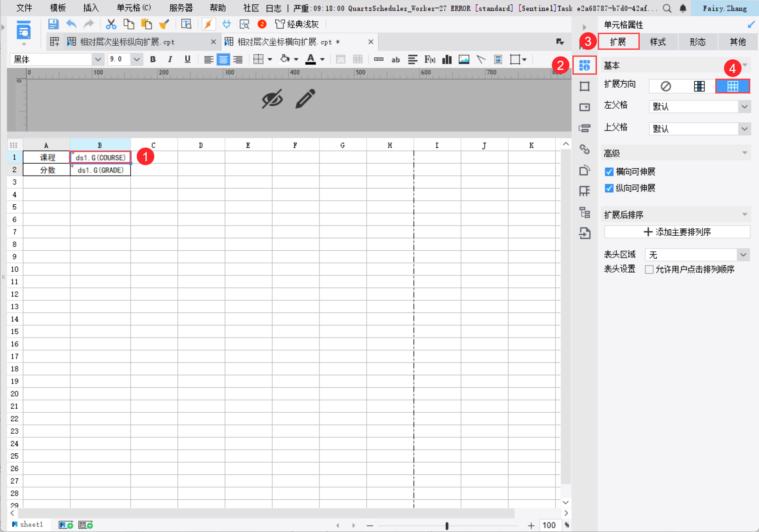Open hyperlink panel chain icon
This screenshot has width=759, height=532.
click(x=585, y=149)
